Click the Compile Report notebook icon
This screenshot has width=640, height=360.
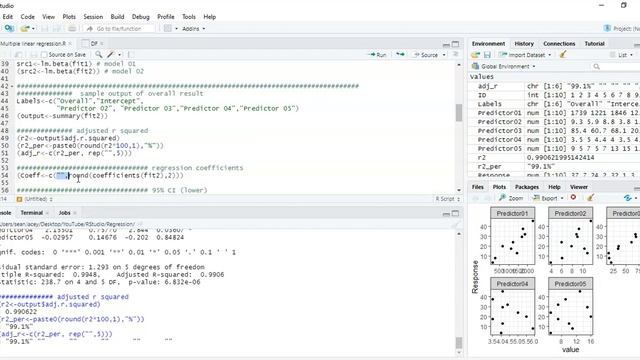130,54
